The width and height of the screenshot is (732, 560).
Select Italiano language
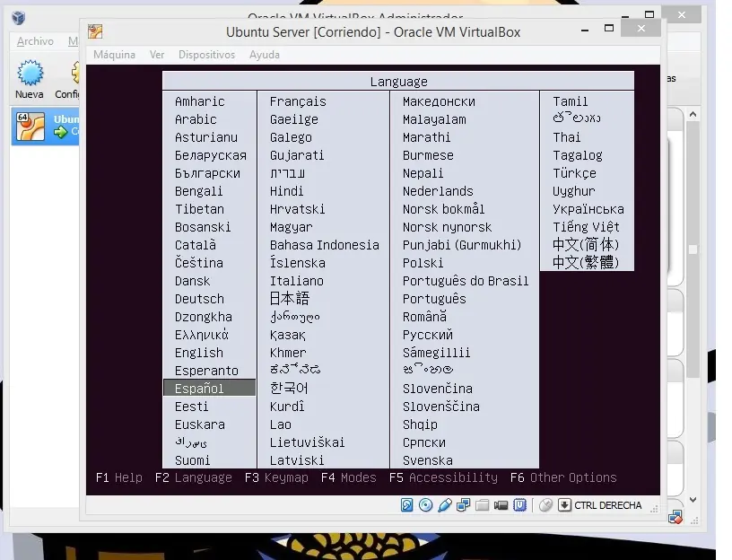[296, 281]
